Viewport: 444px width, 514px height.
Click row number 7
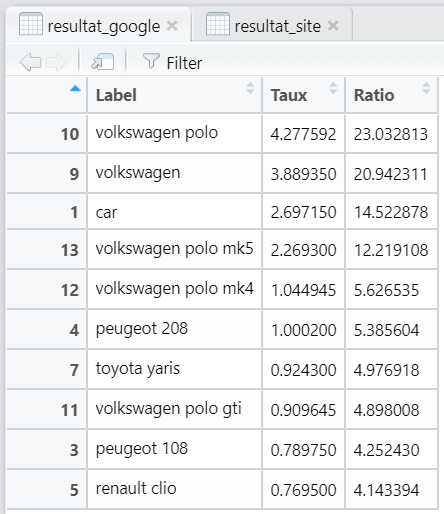(74, 370)
